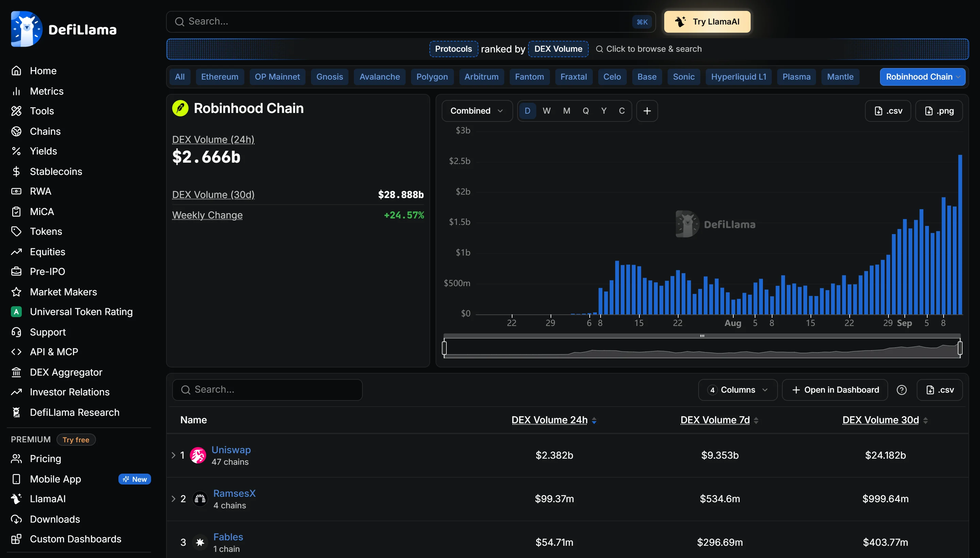The height and width of the screenshot is (558, 980).
Task: Switch the chart to Daily (D)
Action: click(x=527, y=111)
